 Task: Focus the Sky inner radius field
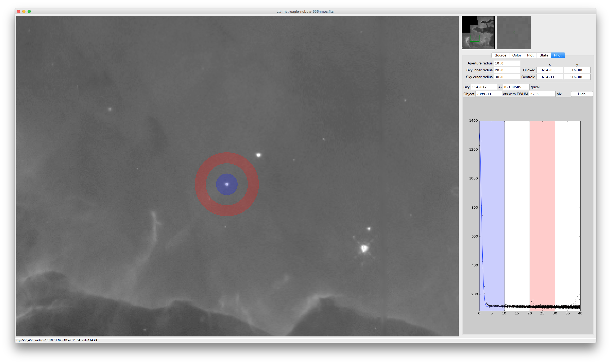coord(507,70)
